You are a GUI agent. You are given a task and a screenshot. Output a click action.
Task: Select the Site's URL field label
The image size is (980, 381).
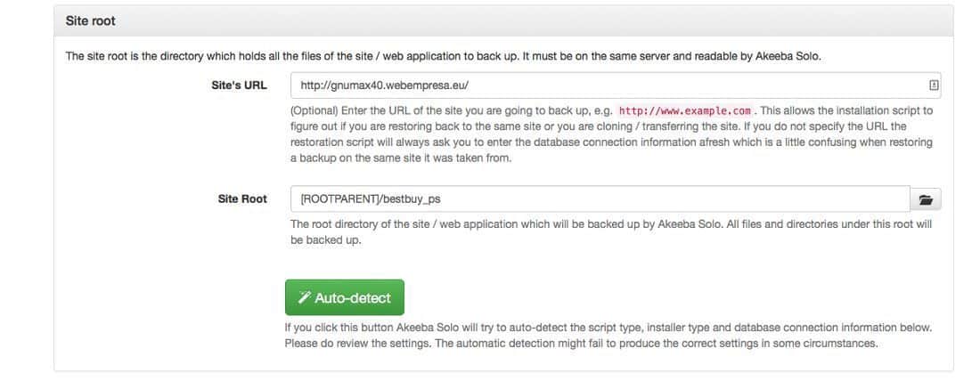(240, 85)
